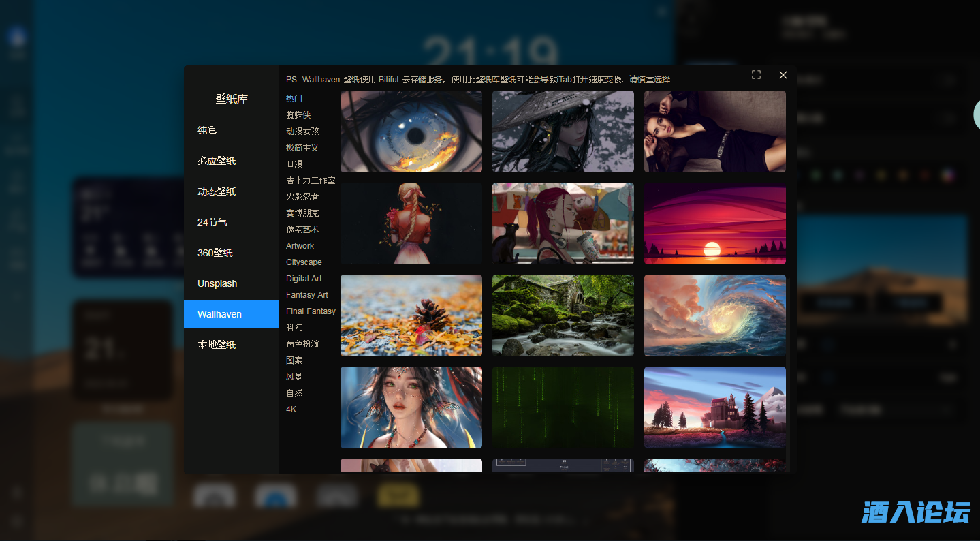Screen dimensions: 980x541
Task: Show Cityscape wallpapers
Action: pyautogui.click(x=304, y=262)
